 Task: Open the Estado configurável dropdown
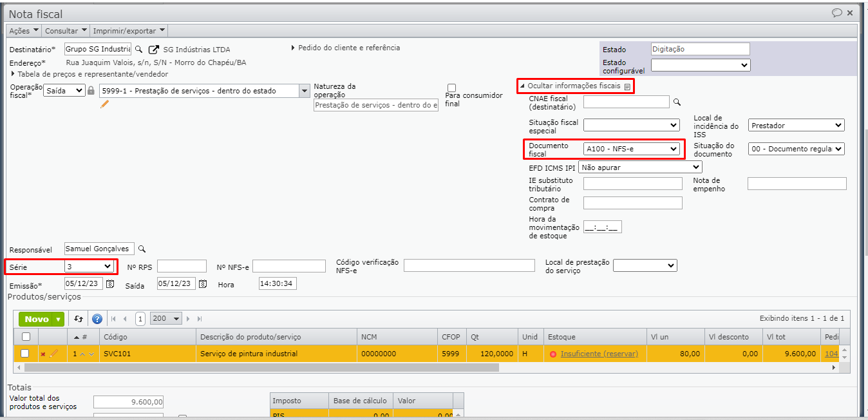coord(701,65)
